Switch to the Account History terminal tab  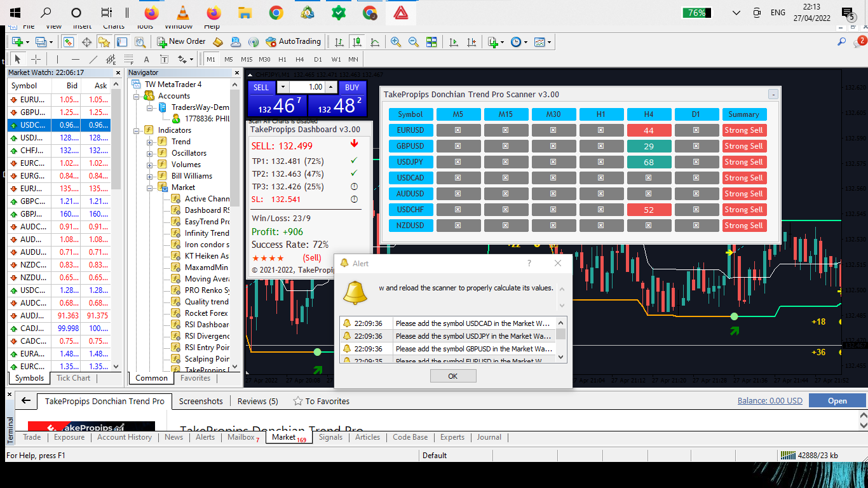coord(125,437)
